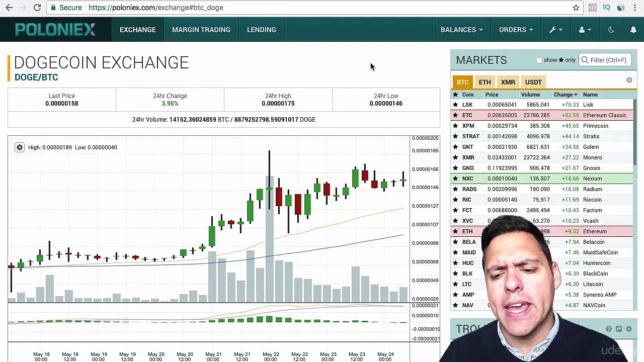The height and width of the screenshot is (362, 644).
Task: Open the Margin Trading page
Action: pos(201,30)
